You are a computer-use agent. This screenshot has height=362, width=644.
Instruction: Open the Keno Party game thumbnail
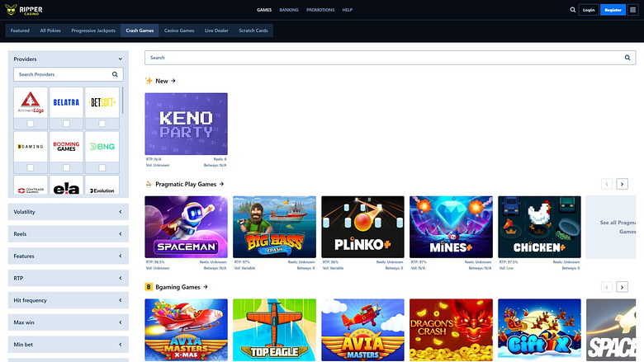click(186, 124)
